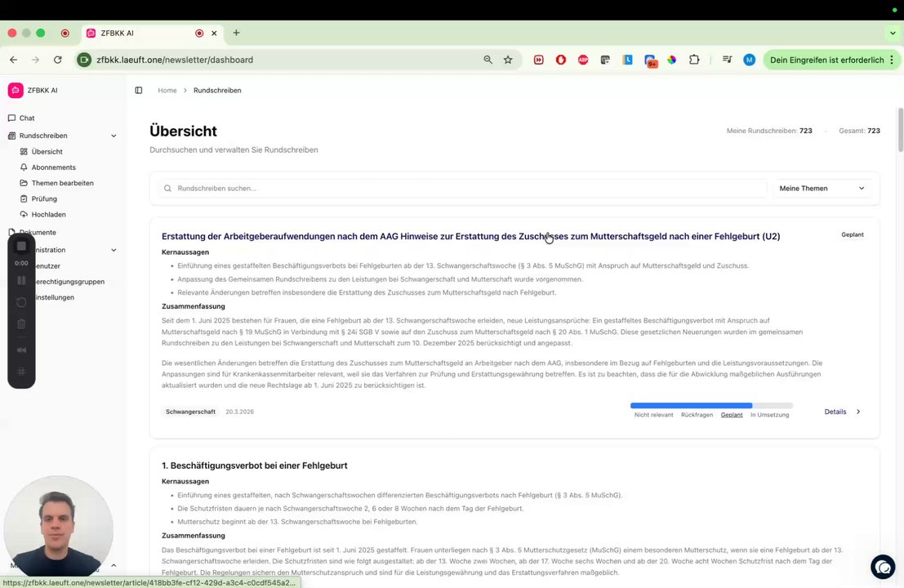The height and width of the screenshot is (588, 904).
Task: Open the Meine Themen dropdown
Action: point(822,188)
